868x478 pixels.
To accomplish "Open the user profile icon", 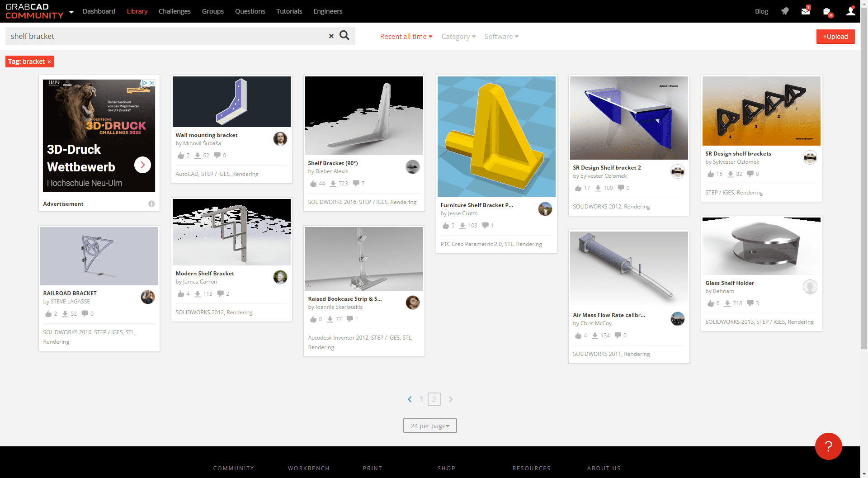I will (850, 11).
